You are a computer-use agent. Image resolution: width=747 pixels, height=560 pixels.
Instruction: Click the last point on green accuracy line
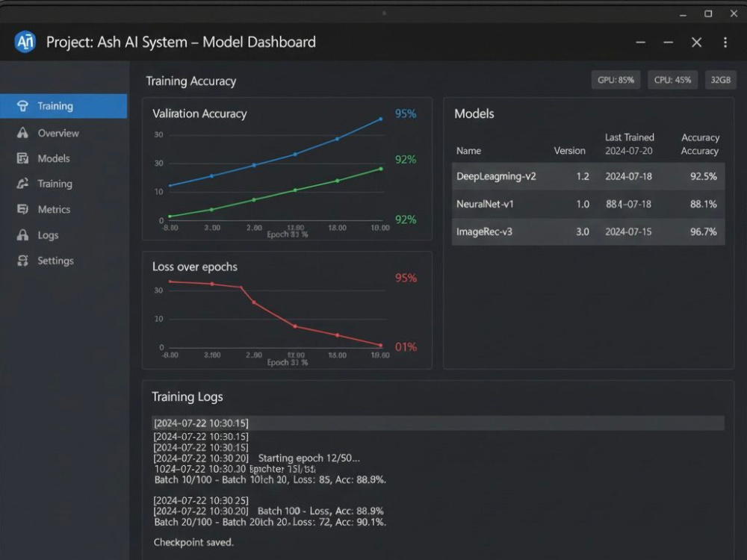tap(381, 169)
